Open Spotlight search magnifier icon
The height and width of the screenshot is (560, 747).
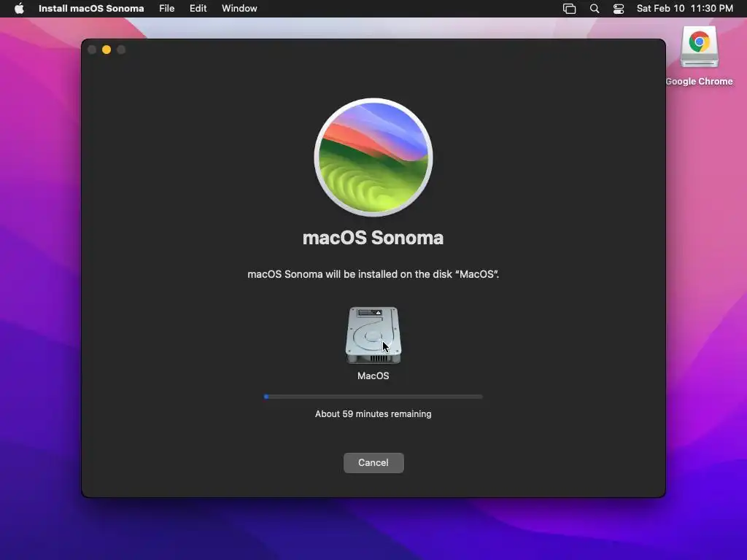click(595, 9)
